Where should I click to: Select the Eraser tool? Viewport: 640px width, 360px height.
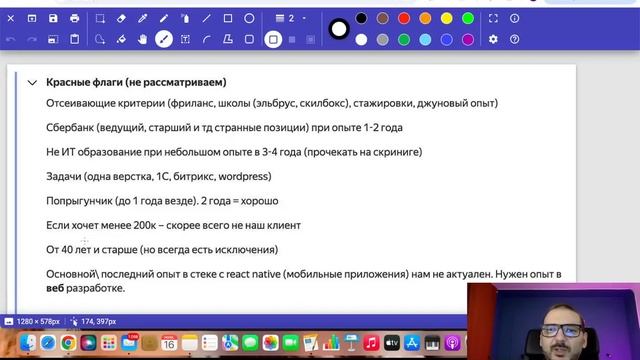point(121,18)
